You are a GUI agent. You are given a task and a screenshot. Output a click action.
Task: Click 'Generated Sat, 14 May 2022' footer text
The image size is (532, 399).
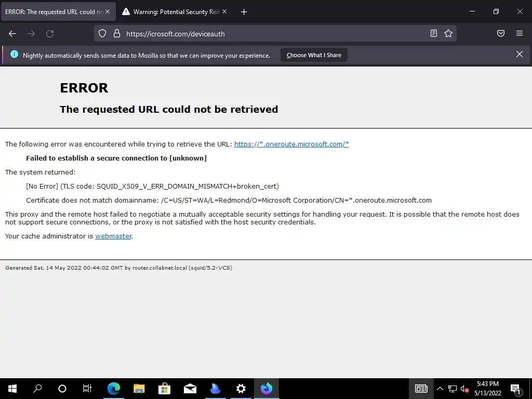point(119,268)
